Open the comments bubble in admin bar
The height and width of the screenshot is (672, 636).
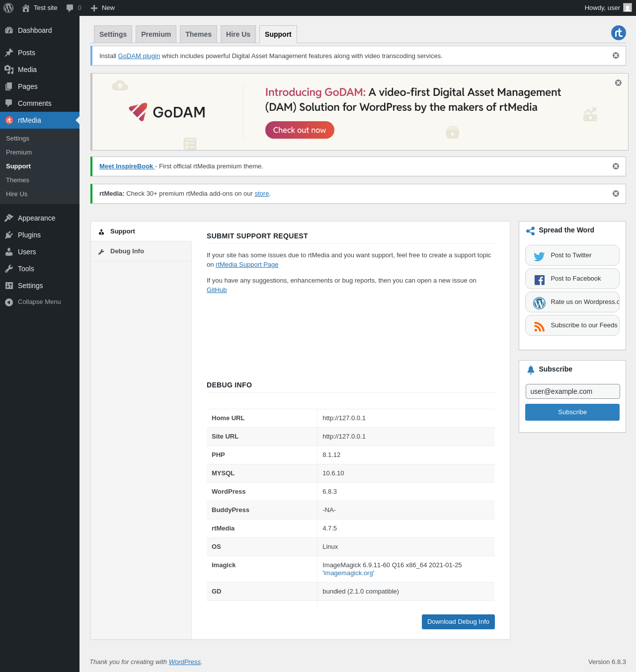[70, 8]
